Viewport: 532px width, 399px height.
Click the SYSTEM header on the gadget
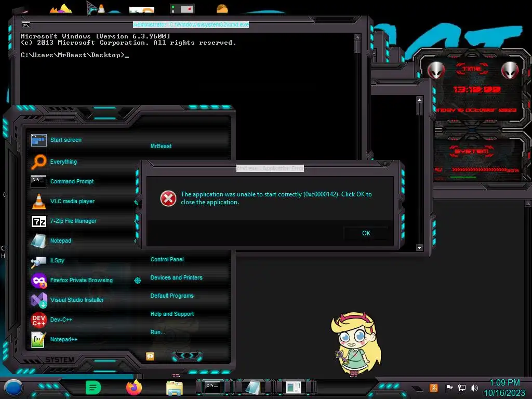point(472,151)
